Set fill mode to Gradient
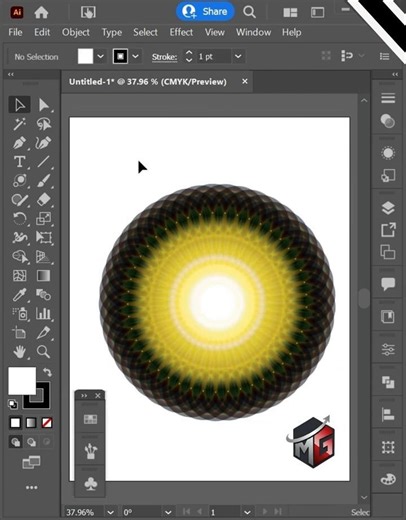 tap(31, 423)
